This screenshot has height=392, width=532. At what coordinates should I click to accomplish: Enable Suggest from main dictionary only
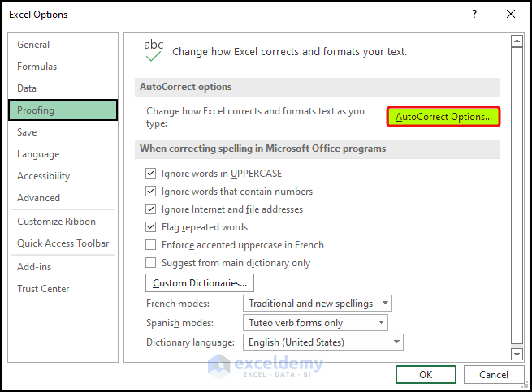[150, 263]
